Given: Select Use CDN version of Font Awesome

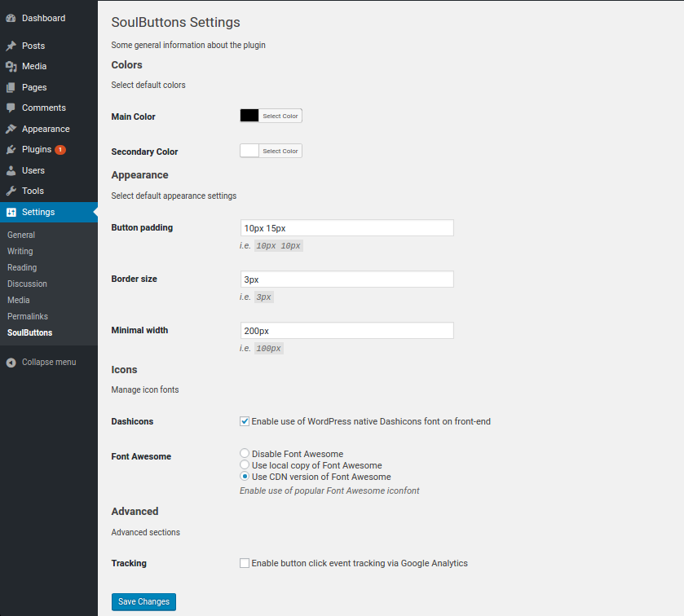Looking at the screenshot, I should click(245, 476).
